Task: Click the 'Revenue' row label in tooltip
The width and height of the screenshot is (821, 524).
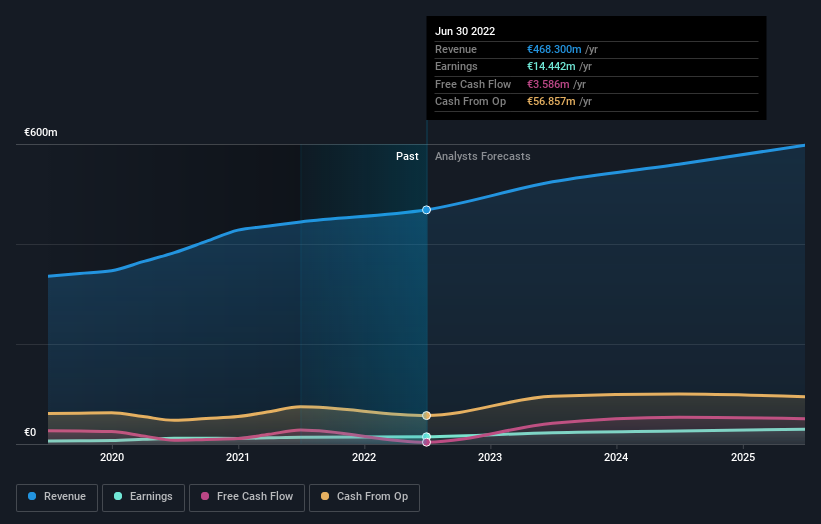Action: click(x=456, y=49)
